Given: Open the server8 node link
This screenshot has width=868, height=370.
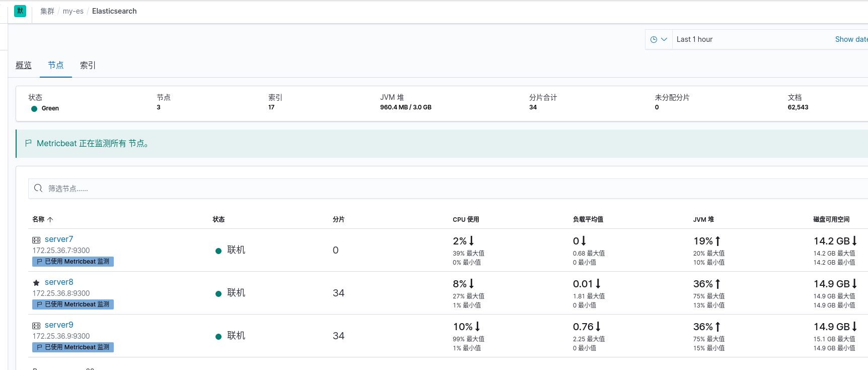Looking at the screenshot, I should [x=59, y=282].
